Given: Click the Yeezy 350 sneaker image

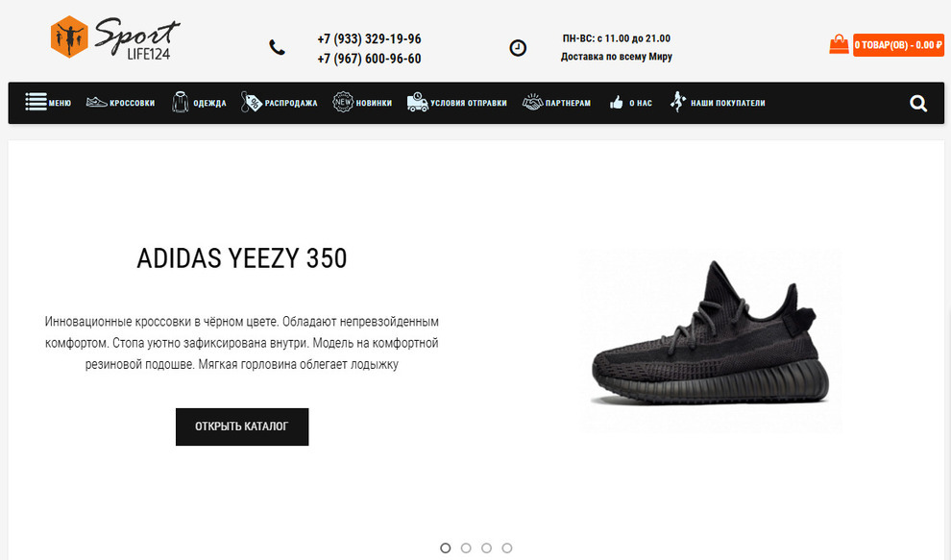Looking at the screenshot, I should coord(710,340).
